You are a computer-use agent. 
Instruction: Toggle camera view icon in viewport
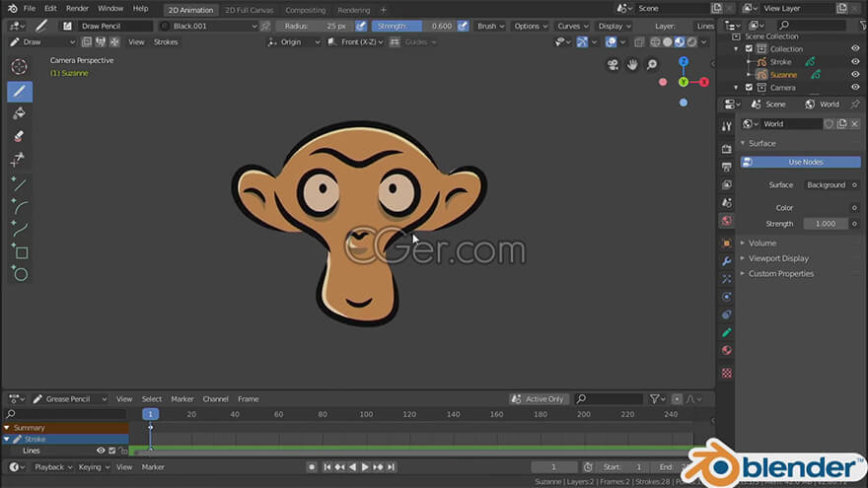pos(613,65)
